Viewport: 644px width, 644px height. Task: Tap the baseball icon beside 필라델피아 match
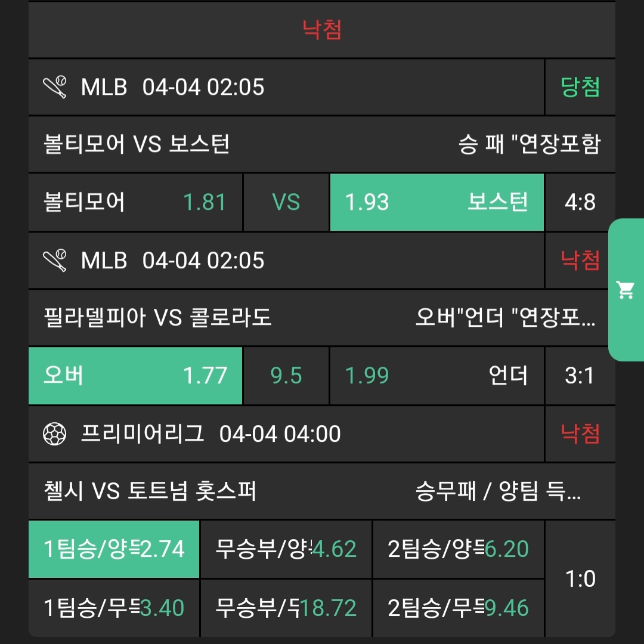click(55, 261)
